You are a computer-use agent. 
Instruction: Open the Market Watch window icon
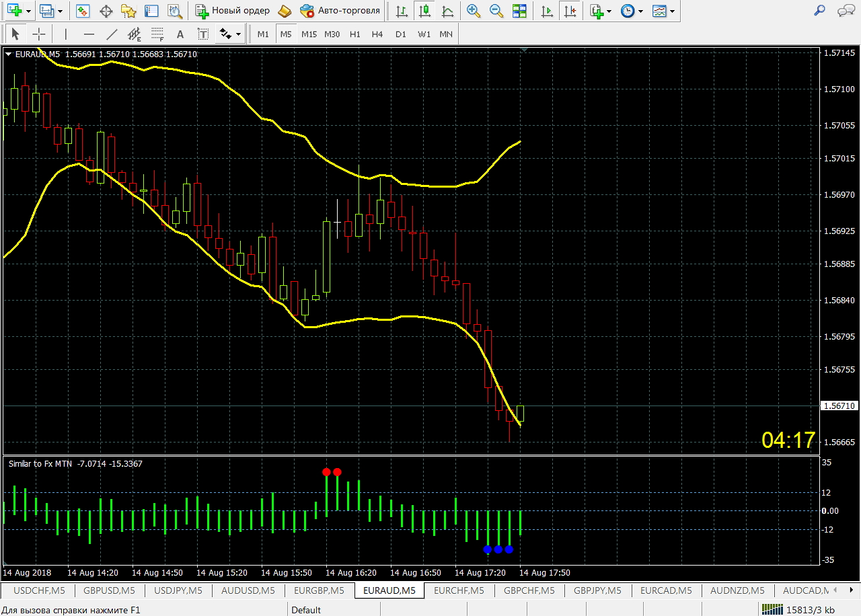83,11
